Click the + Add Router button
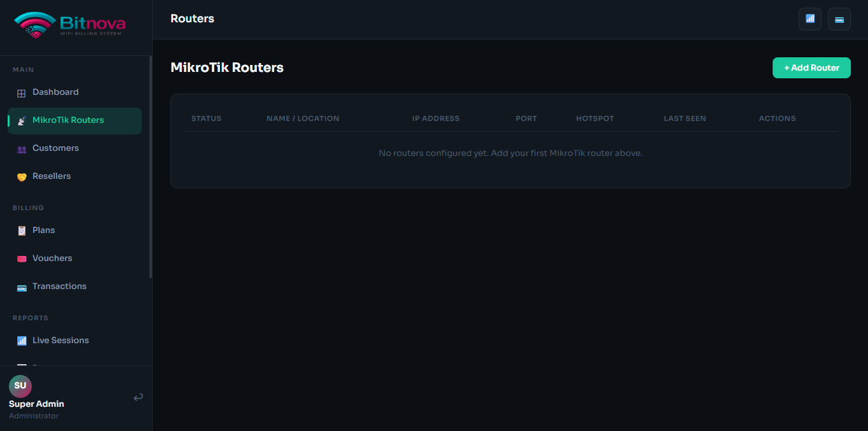The width and height of the screenshot is (868, 431). coord(811,68)
